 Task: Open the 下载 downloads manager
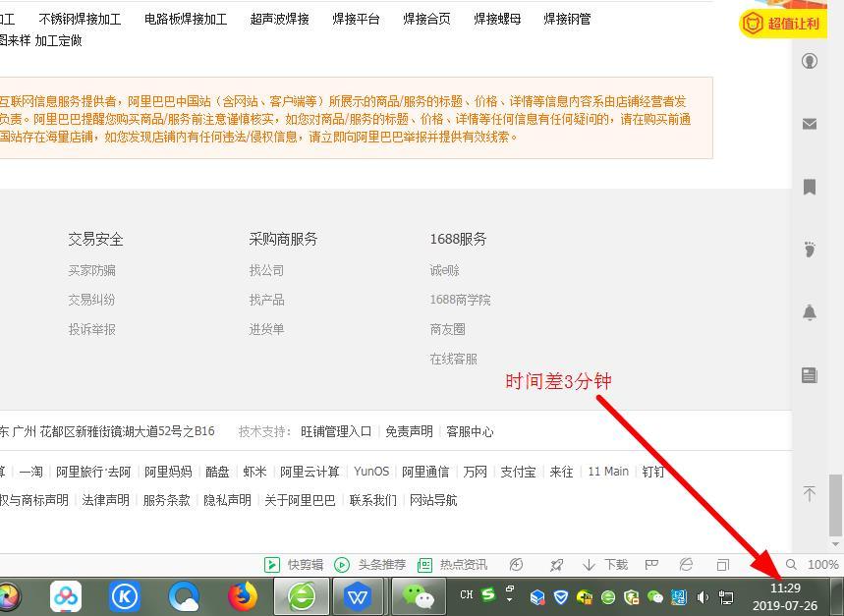(605, 564)
